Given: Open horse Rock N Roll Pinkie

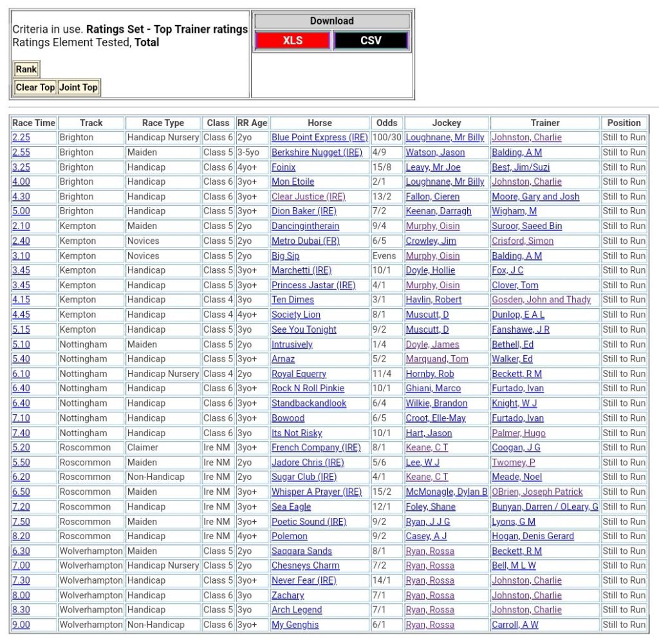Looking at the screenshot, I should click(308, 389).
